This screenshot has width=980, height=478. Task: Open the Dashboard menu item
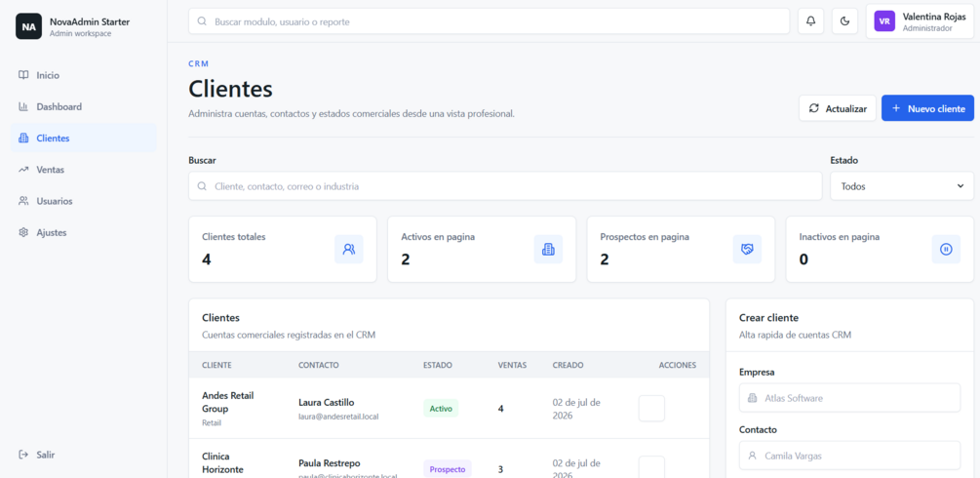point(84,106)
